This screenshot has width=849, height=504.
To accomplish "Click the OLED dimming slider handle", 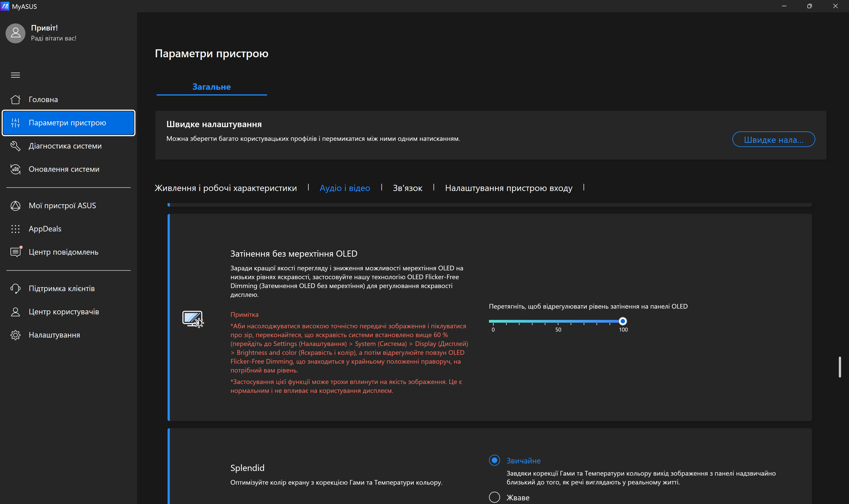I will coord(622,321).
